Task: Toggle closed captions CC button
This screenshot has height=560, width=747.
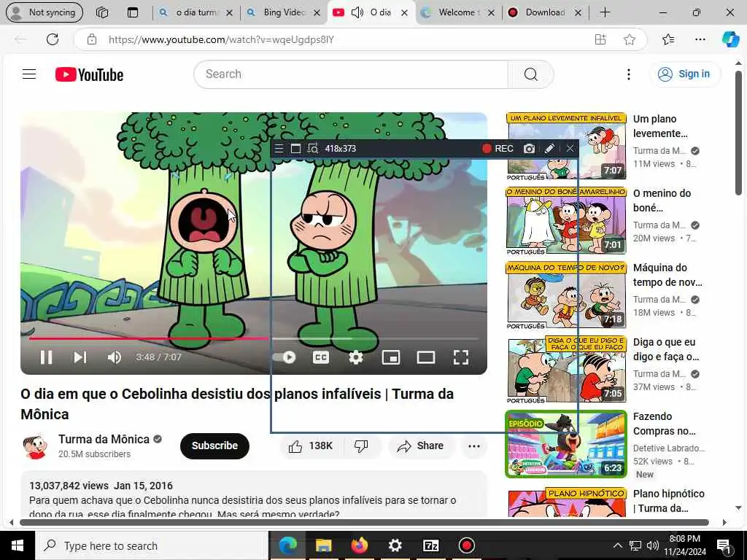Action: click(321, 357)
